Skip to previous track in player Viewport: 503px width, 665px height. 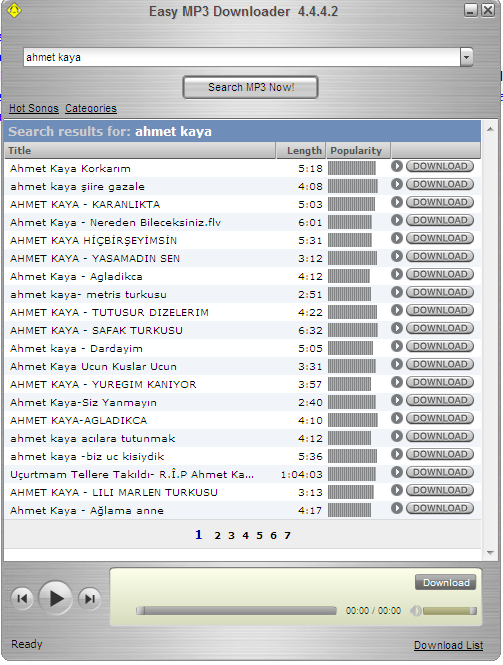tap(22, 599)
